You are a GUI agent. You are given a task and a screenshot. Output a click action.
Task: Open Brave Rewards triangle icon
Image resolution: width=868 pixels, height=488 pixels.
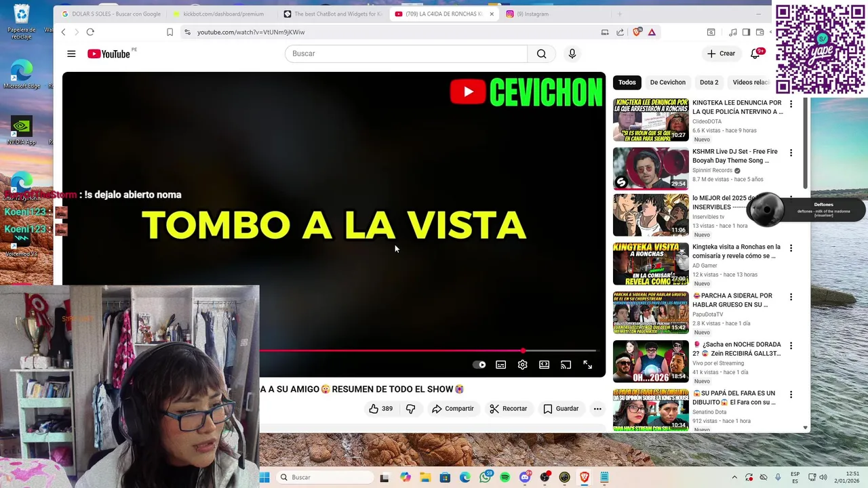tap(652, 32)
